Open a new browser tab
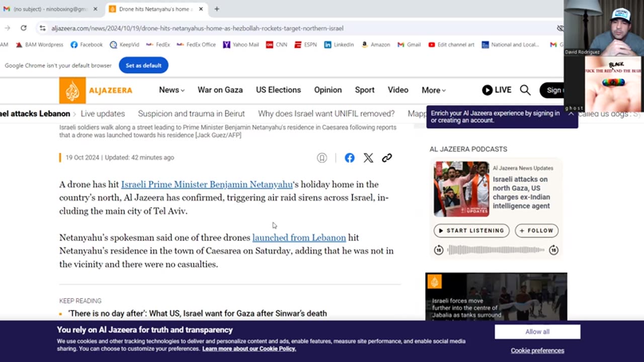This screenshot has width=644, height=362. [217, 9]
